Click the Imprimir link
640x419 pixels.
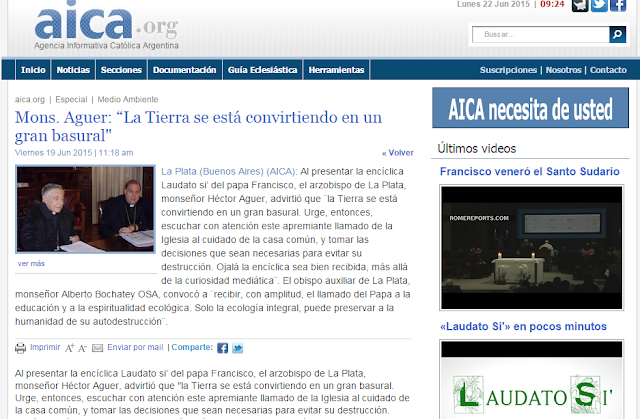[45, 347]
